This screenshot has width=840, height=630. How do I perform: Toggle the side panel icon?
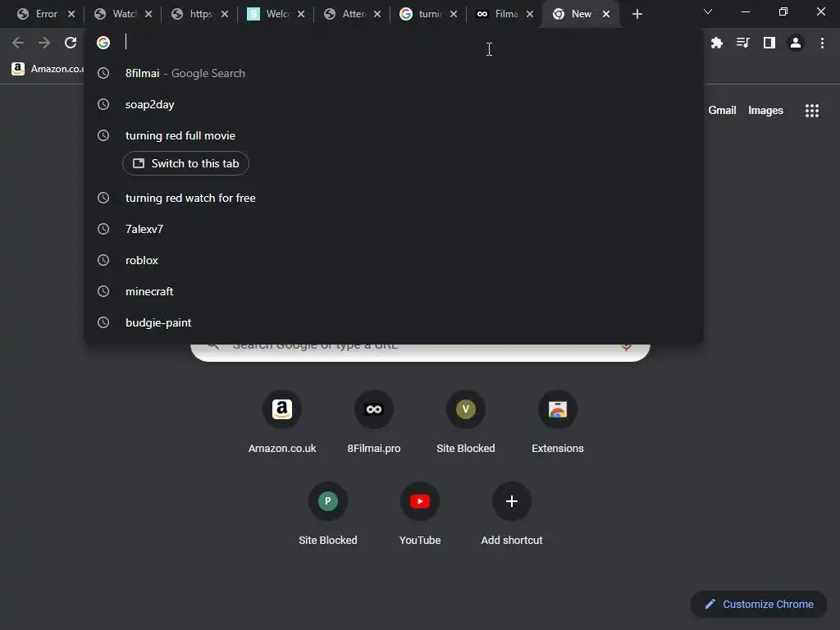coord(769,43)
